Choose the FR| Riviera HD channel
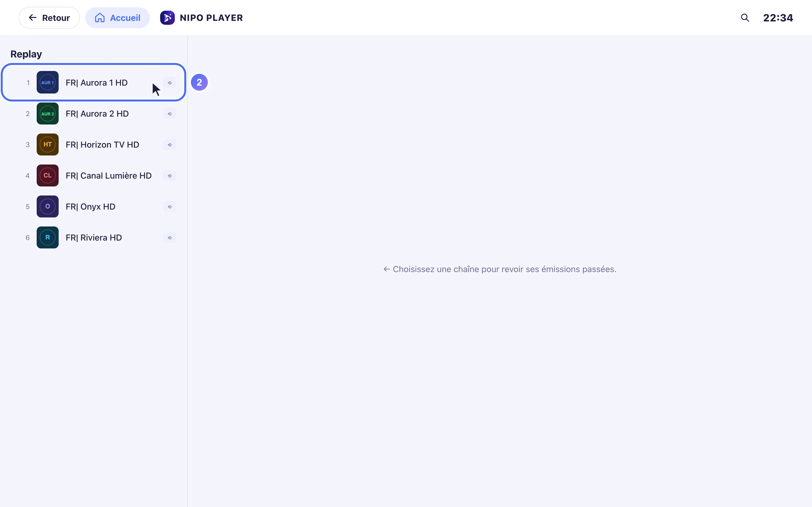The image size is (812, 507). click(94, 238)
